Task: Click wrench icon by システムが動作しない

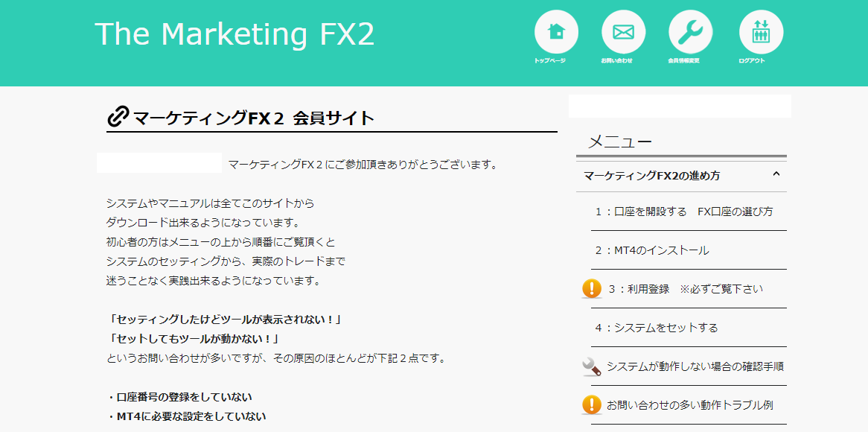Action: pos(592,366)
